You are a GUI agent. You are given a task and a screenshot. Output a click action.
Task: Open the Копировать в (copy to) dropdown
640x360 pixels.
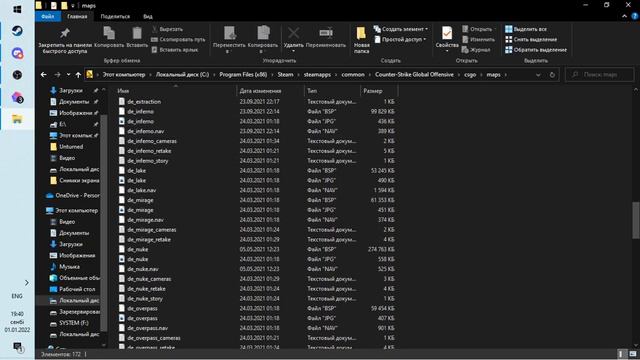[262, 51]
